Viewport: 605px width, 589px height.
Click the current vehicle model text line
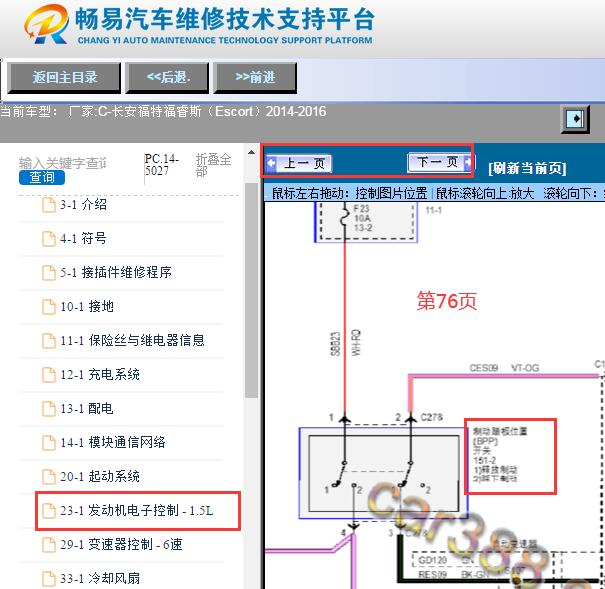click(163, 111)
